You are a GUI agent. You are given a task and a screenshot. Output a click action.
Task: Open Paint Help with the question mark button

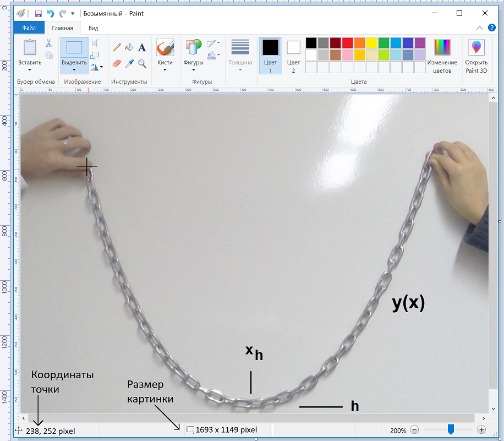491,28
